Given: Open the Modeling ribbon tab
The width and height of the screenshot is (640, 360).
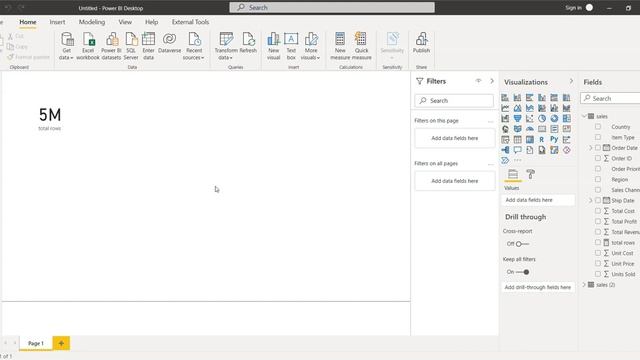Looking at the screenshot, I should [x=92, y=22].
